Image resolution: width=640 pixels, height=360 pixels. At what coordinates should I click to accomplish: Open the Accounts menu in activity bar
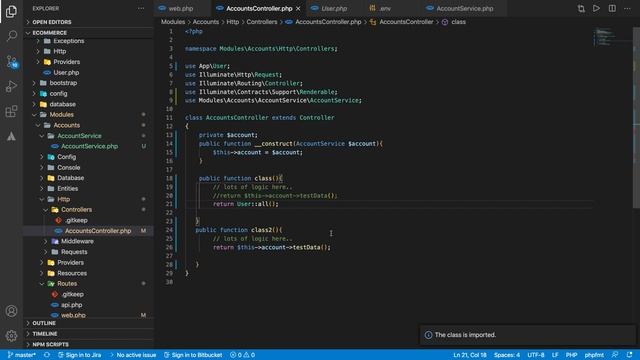11,311
